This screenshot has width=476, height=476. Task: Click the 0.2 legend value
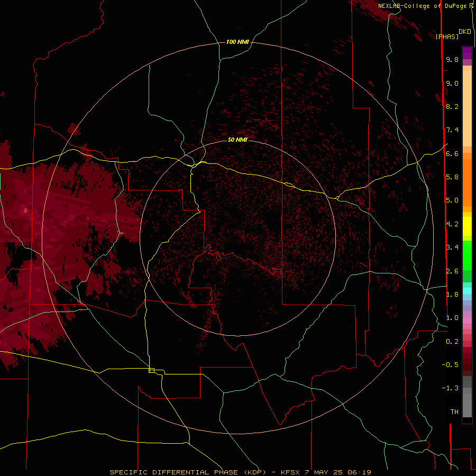[x=452, y=342]
